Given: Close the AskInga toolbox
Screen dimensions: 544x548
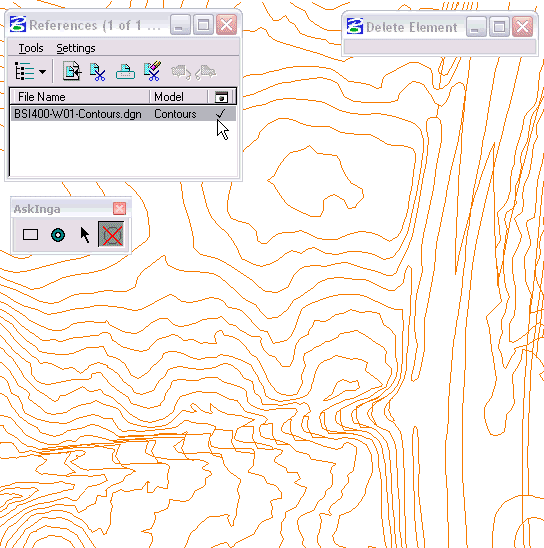Looking at the screenshot, I should (x=119, y=209).
